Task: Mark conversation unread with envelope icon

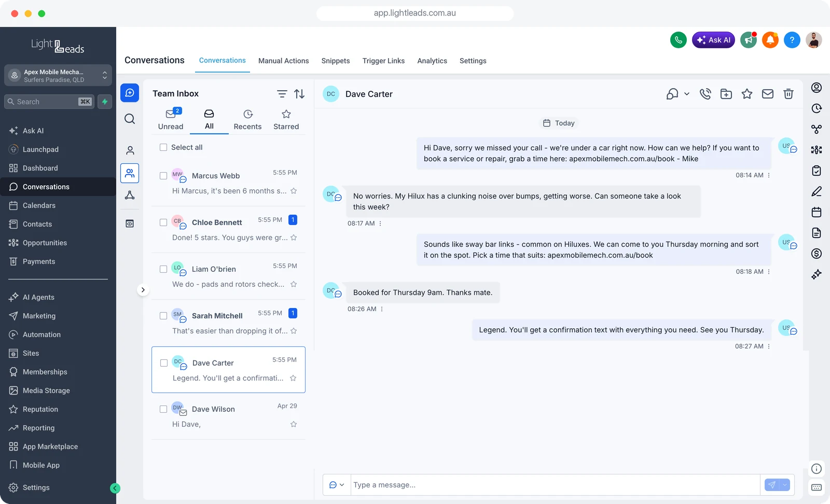Action: pyautogui.click(x=768, y=94)
